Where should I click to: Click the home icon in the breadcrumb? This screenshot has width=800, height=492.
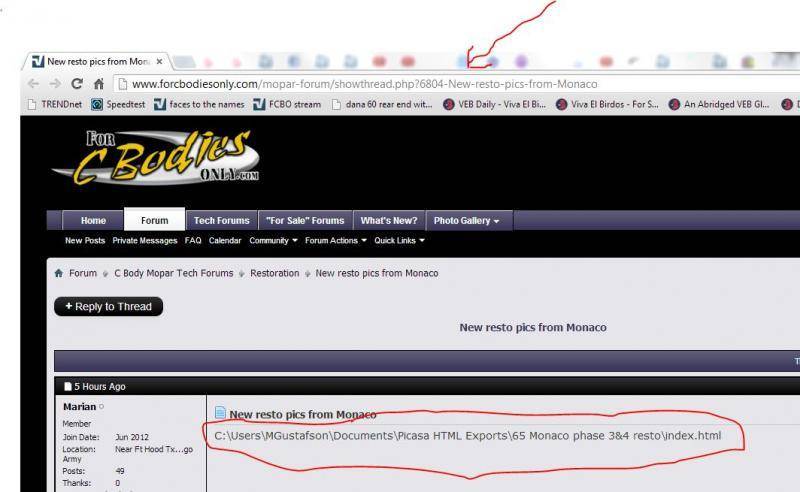[x=59, y=273]
